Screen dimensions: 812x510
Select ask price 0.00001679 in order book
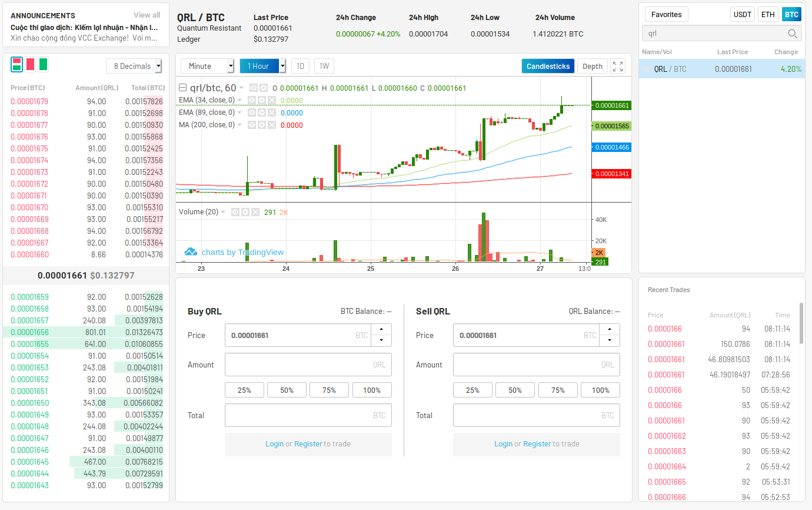click(x=29, y=101)
